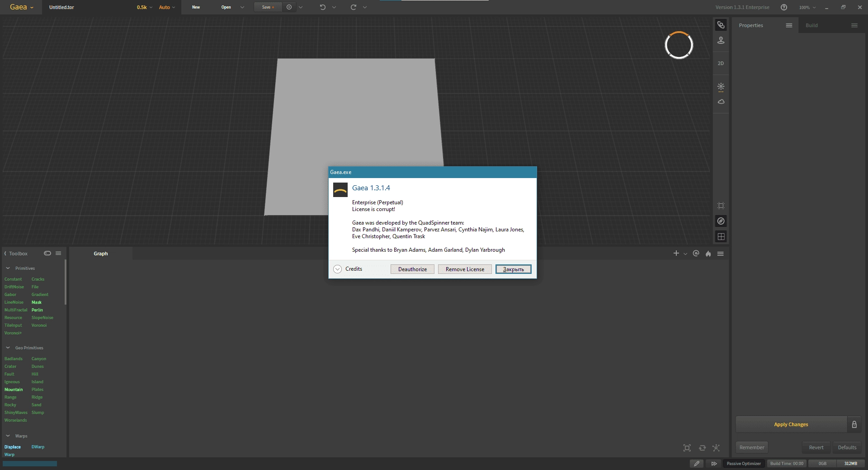The width and height of the screenshot is (868, 470).
Task: Click the graph fit-to-view icon
Action: [687, 448]
